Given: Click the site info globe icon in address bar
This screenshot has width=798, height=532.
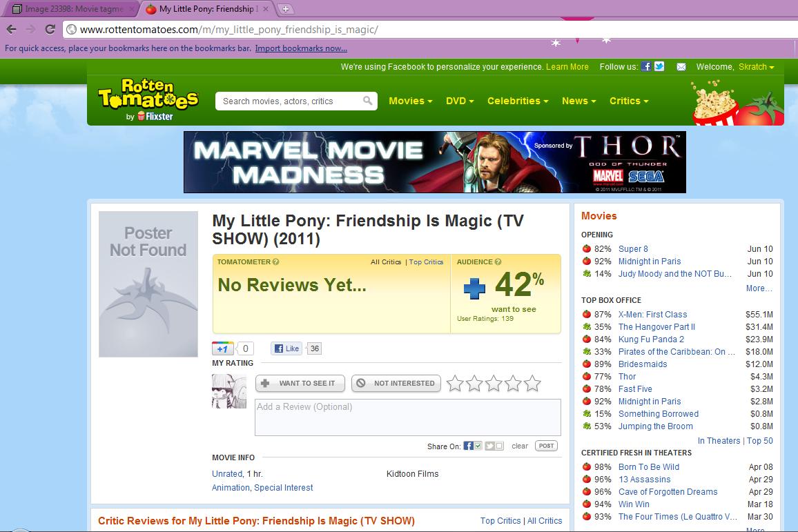Looking at the screenshot, I should 72,30.
